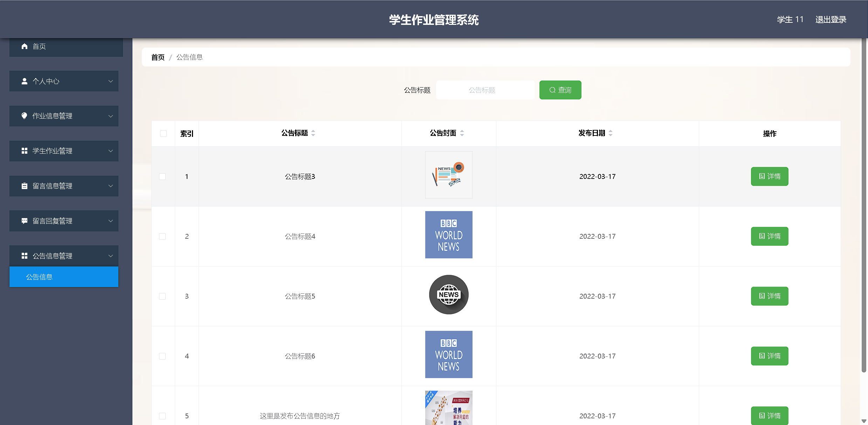
Task: Toggle the select-all header checkbox
Action: point(163,133)
